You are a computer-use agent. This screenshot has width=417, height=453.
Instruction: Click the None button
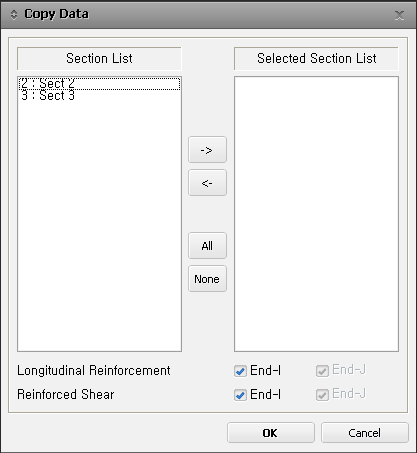coord(207,279)
